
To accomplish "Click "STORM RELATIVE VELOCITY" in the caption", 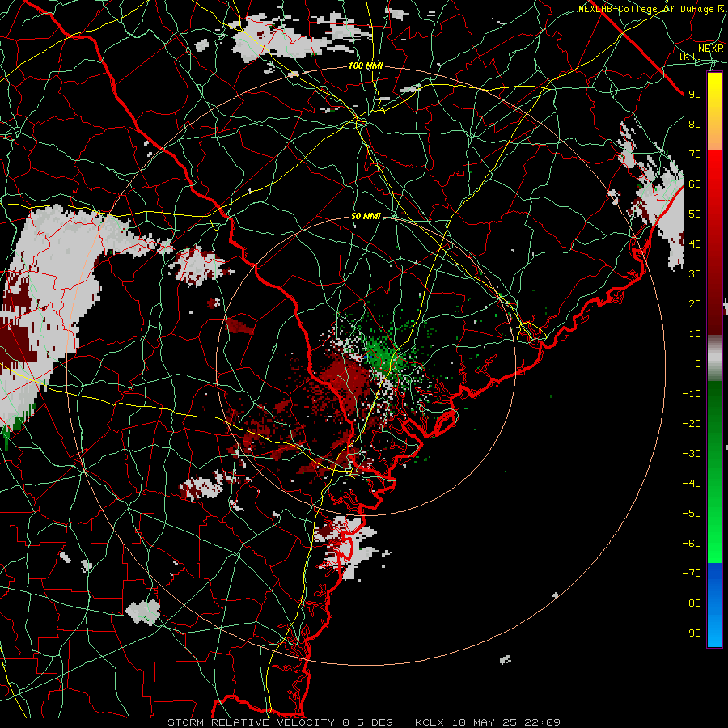I will click(252, 722).
